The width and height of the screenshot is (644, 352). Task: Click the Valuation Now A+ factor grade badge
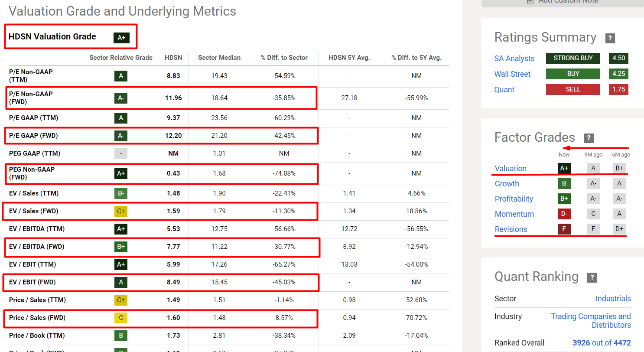coord(564,168)
